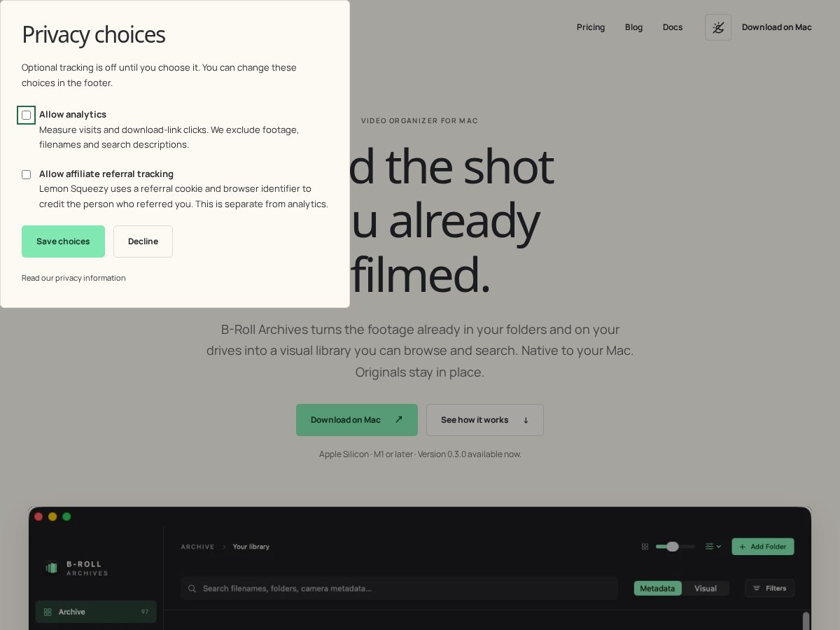Image resolution: width=840 pixels, height=630 pixels.
Task: Toggle the site light/dark theme icon
Action: pyautogui.click(x=718, y=27)
